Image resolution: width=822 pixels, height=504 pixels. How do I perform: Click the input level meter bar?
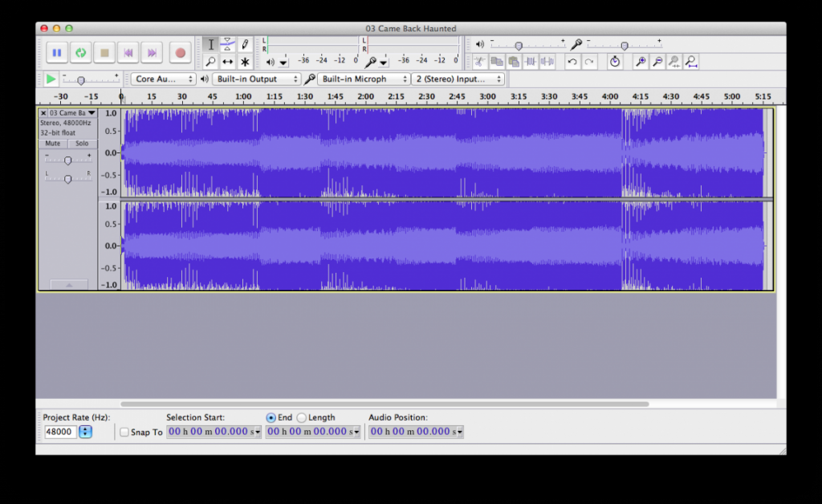tap(413, 45)
